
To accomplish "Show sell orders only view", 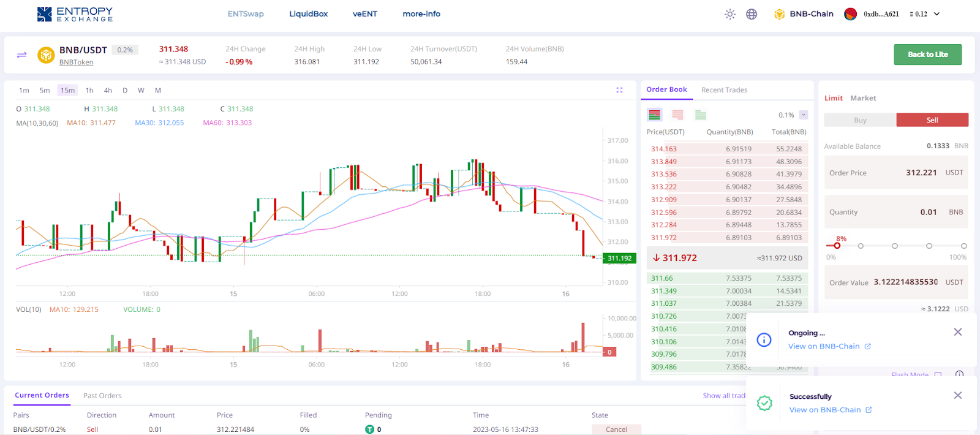I will coord(677,115).
